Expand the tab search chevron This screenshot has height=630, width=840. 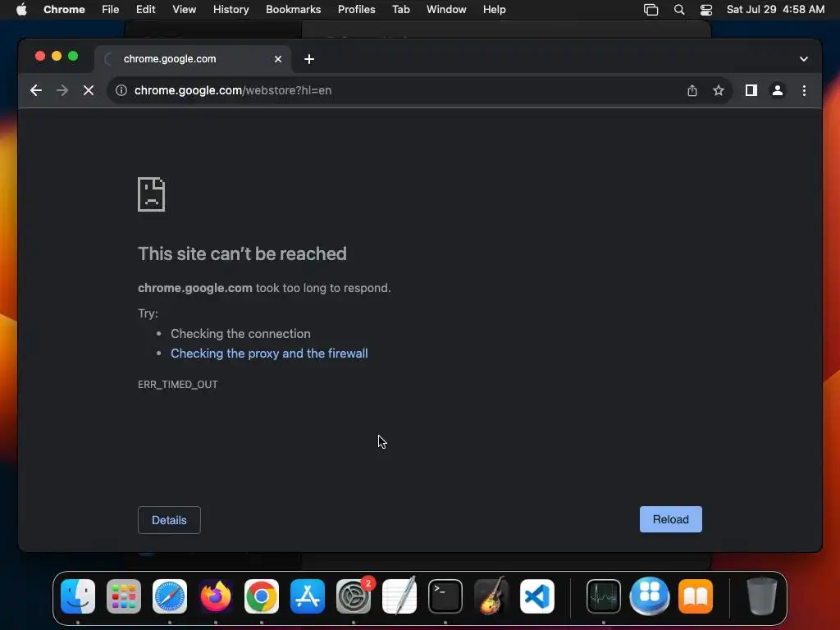pos(804,59)
